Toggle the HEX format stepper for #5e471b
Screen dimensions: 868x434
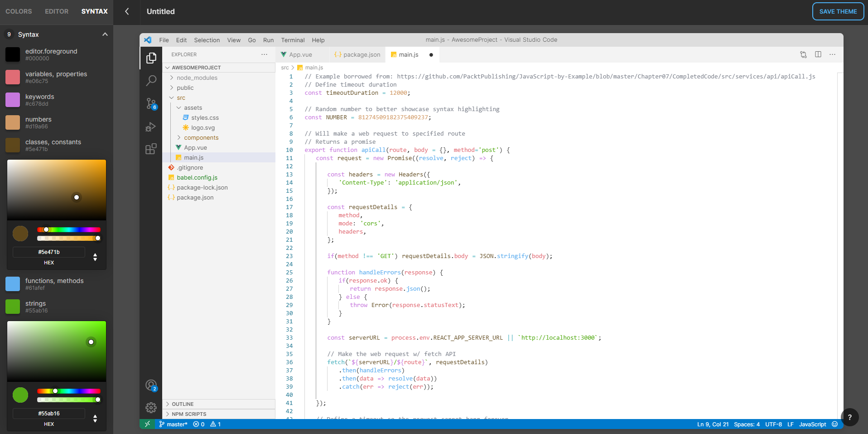click(x=95, y=257)
